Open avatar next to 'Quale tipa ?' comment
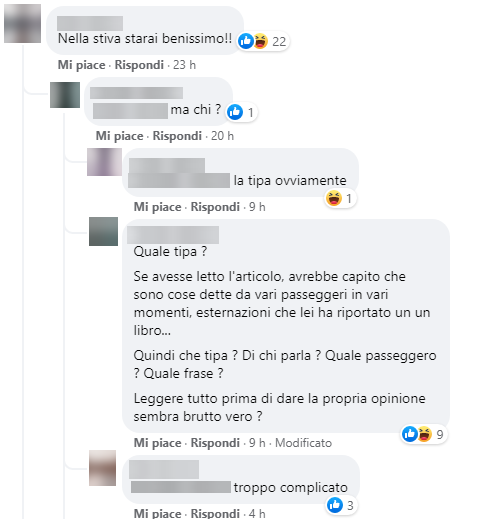 pos(103,231)
